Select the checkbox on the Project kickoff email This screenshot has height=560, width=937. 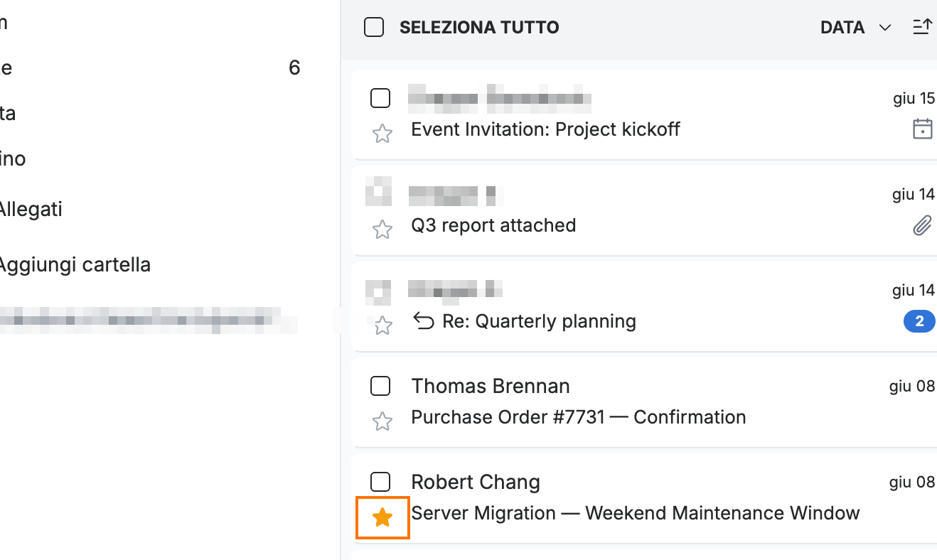click(380, 98)
